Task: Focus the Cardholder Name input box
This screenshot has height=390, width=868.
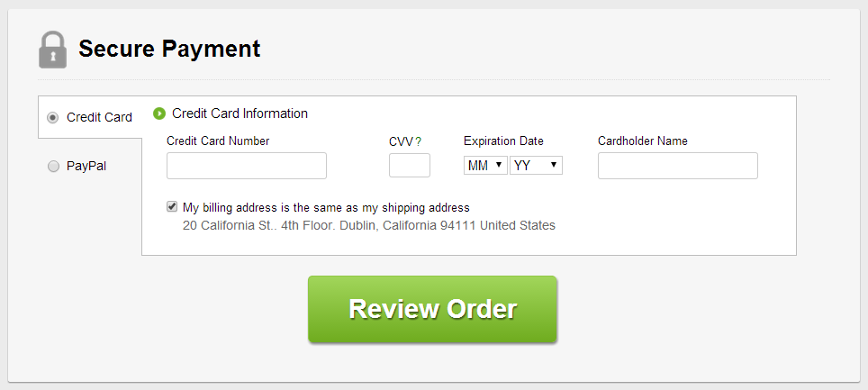Action: pos(678,166)
